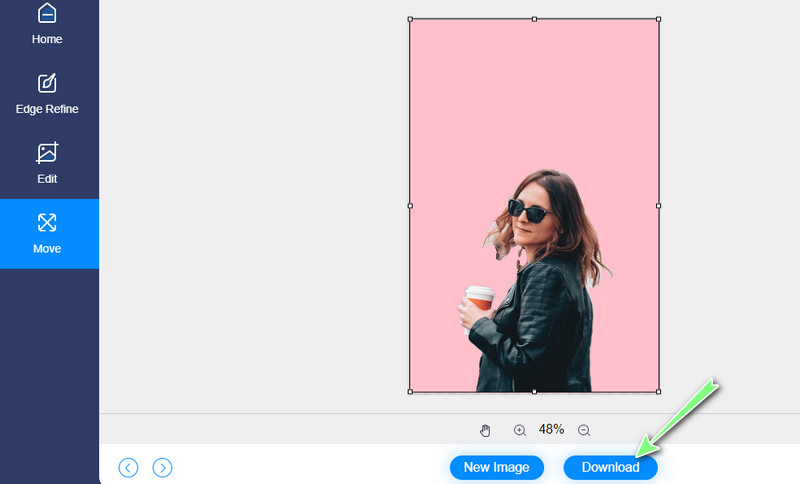Click the New Image button
This screenshot has width=800, height=484.
point(496,467)
